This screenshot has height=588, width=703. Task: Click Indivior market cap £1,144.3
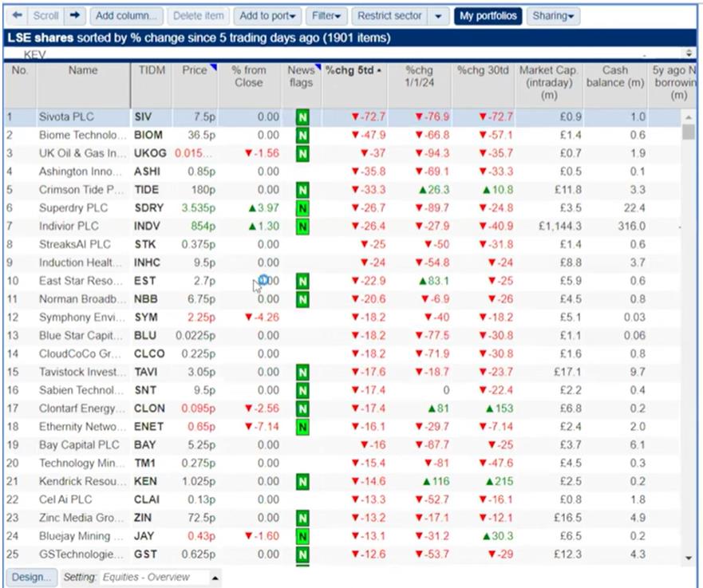[x=560, y=227]
